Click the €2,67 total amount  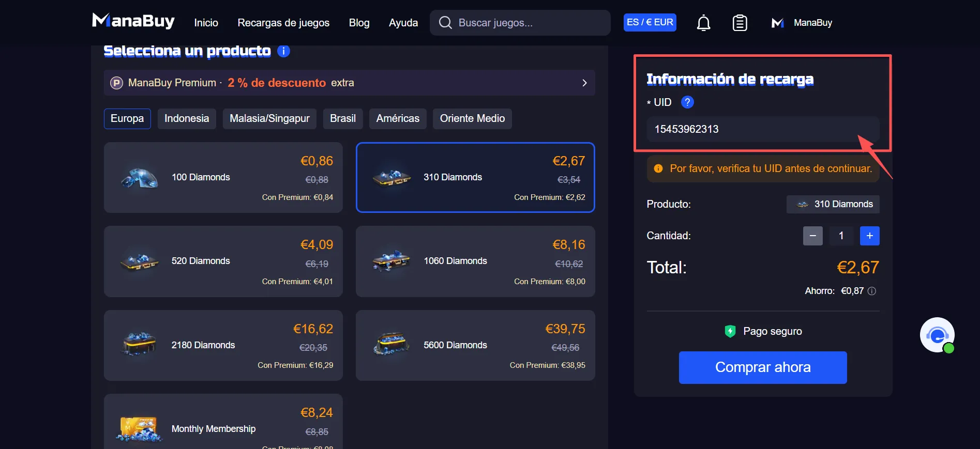pos(858,268)
